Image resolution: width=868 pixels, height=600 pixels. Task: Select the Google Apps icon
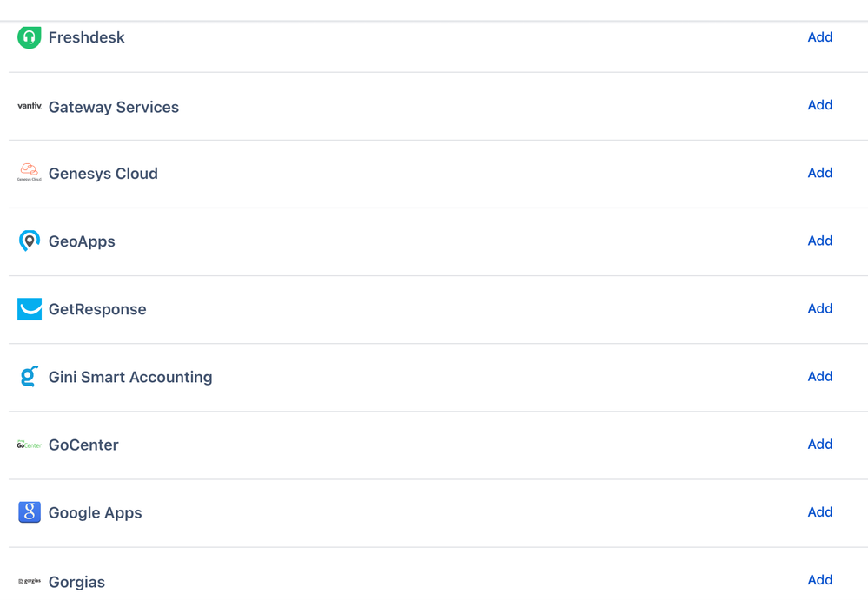[29, 512]
